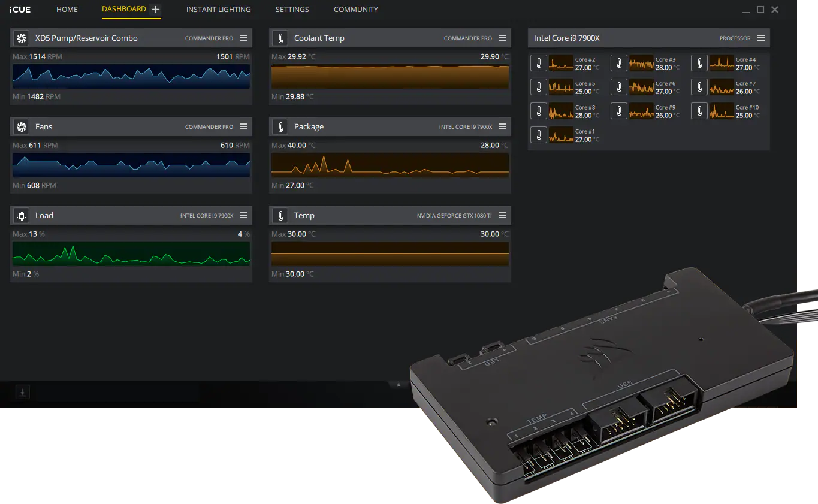Screen dimensions: 818x504
Task: Click the Core #6 mini temperature graph
Action: 642,87
